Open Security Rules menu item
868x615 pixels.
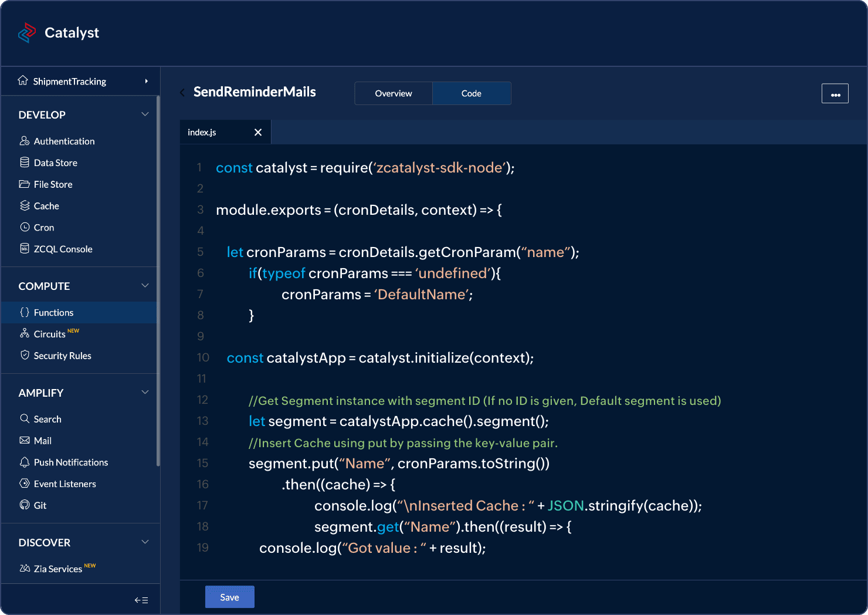(63, 356)
